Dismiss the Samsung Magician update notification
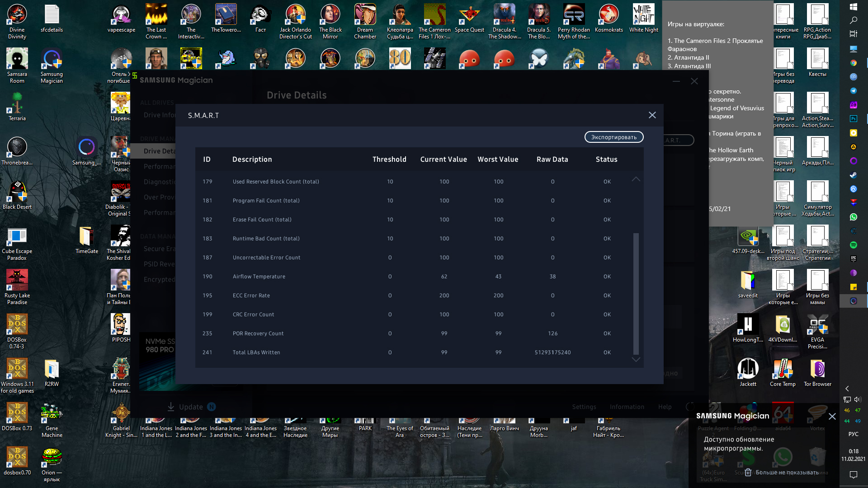This screenshot has height=488, width=868. [x=832, y=416]
